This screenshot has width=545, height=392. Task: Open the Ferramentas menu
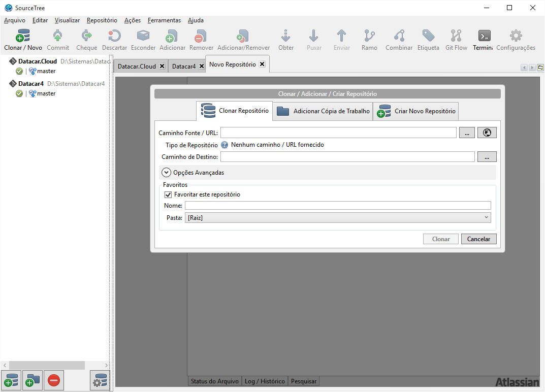164,20
